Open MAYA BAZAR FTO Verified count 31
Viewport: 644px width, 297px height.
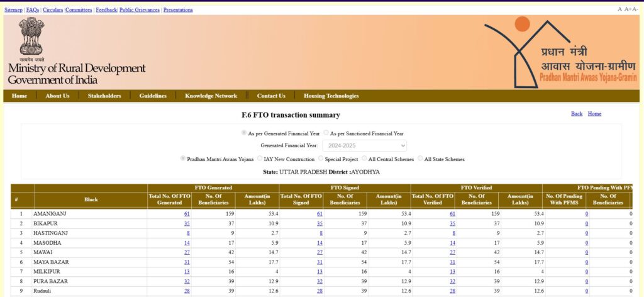point(452,262)
